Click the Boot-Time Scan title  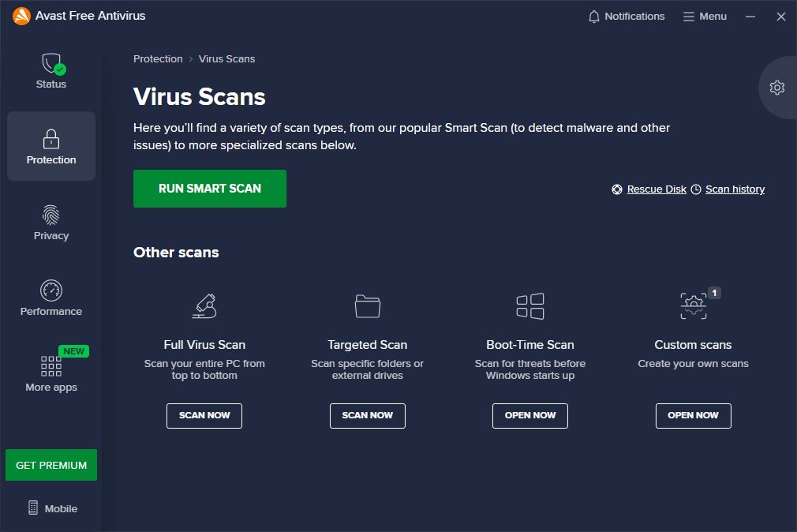(530, 345)
